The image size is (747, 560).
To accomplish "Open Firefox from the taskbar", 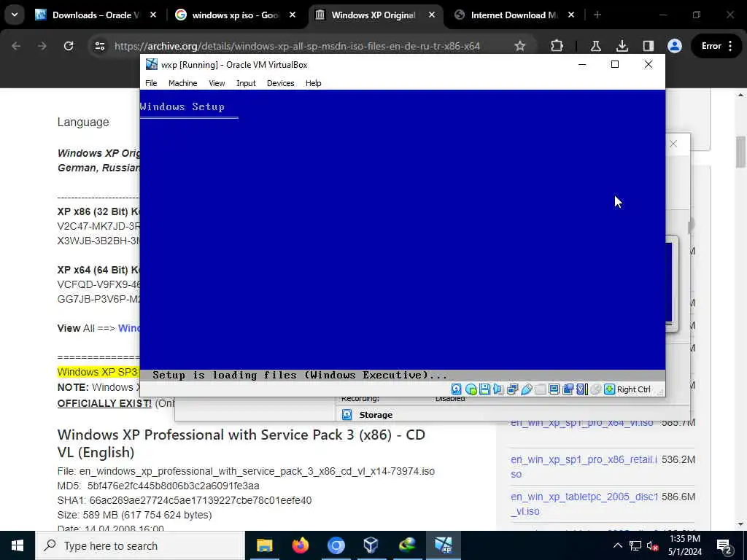I will (300, 545).
